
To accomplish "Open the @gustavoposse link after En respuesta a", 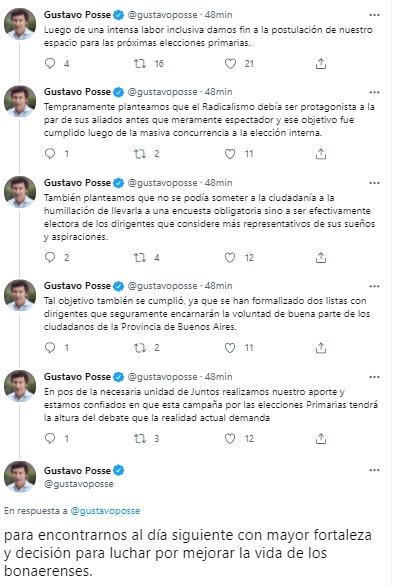I will pyautogui.click(x=105, y=511).
